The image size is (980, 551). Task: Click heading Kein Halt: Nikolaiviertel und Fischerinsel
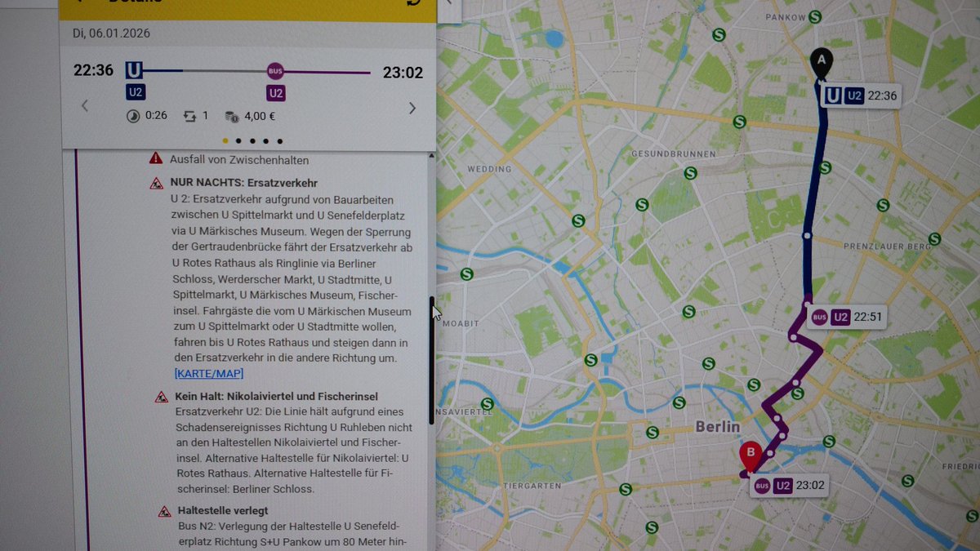click(277, 397)
